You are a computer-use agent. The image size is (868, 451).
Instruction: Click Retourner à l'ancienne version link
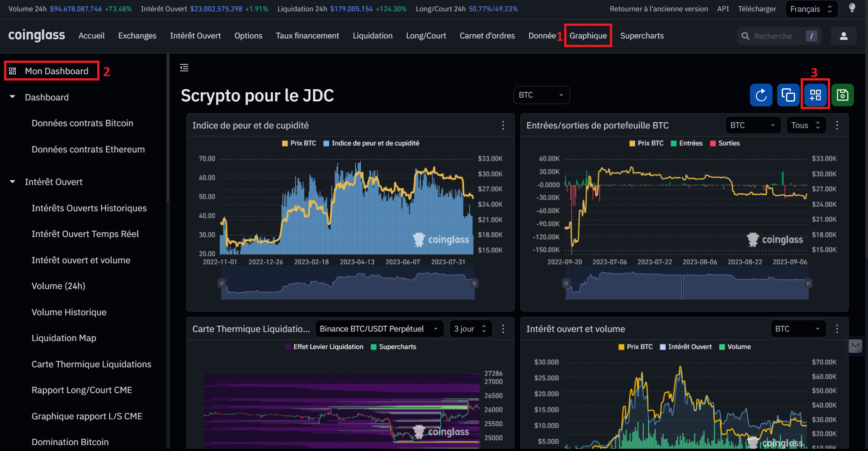click(659, 9)
